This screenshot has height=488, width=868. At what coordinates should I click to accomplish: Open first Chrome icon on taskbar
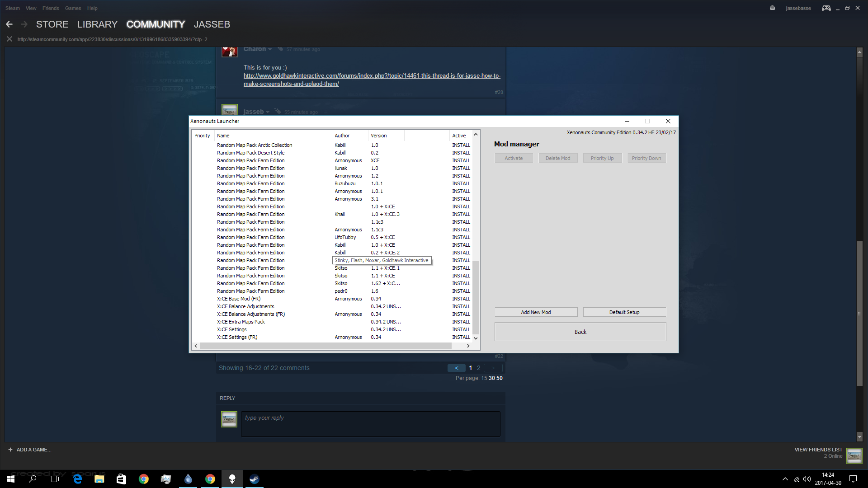pyautogui.click(x=144, y=479)
